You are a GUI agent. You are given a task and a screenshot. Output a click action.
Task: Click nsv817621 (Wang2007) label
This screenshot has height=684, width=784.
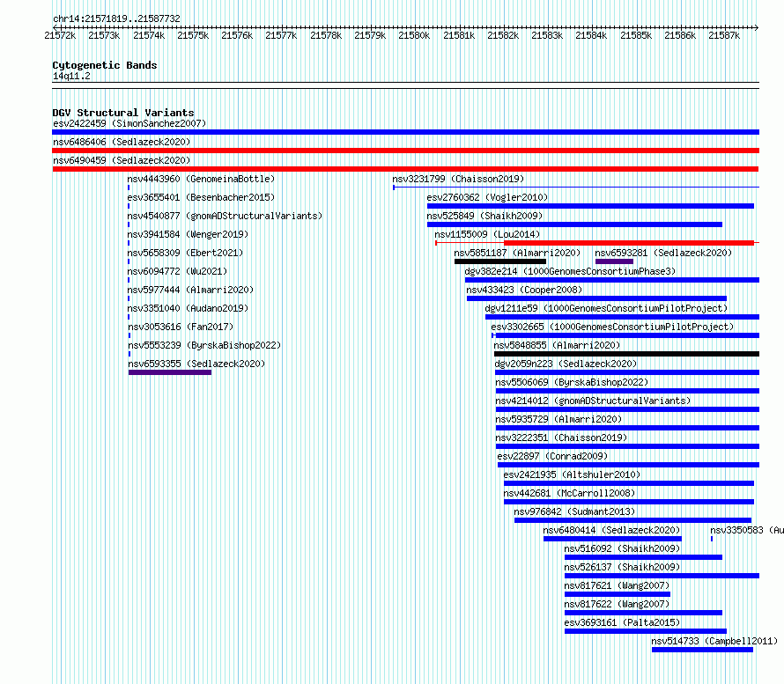pyautogui.click(x=617, y=585)
